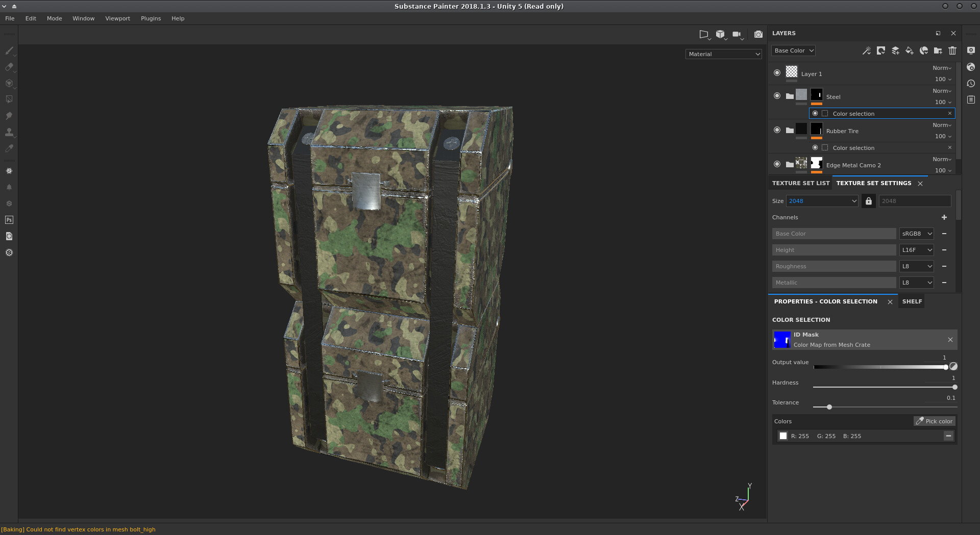Delete layer using trash icon
Viewport: 980px width, 535px height.
click(952, 50)
